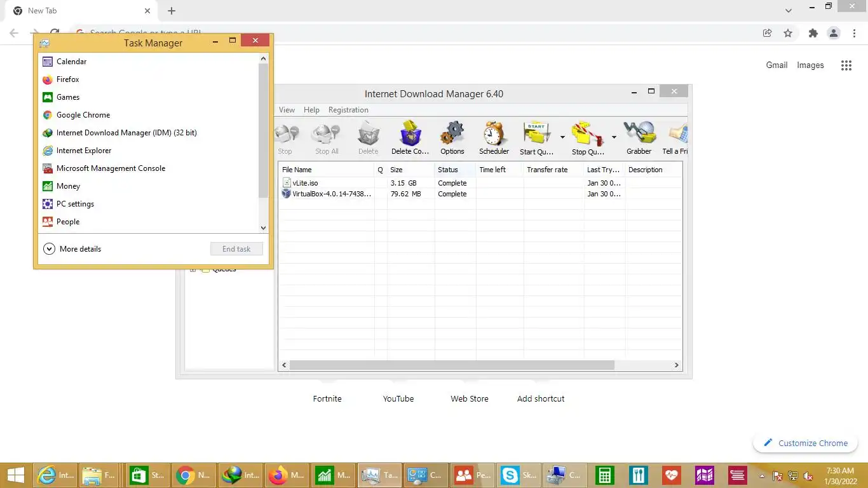Select Microsoft Management Console in Task Manager
Screen dimensions: 868x488
tap(148, 168)
